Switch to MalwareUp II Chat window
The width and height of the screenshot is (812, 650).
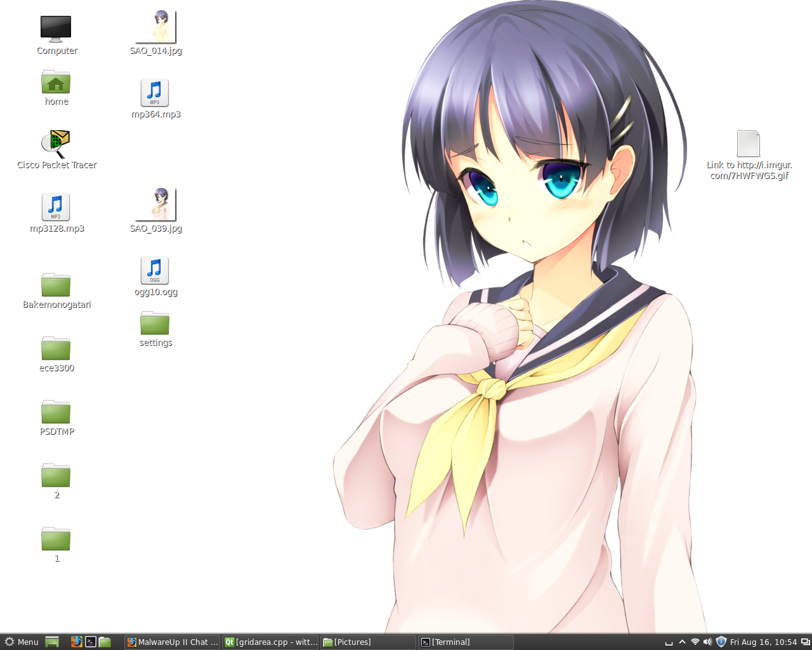[x=172, y=642]
